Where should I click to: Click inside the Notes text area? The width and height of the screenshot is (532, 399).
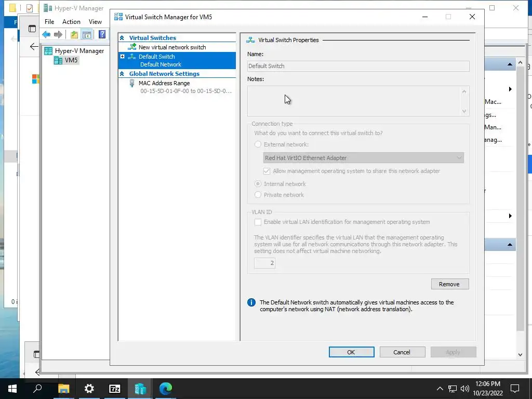click(x=354, y=101)
